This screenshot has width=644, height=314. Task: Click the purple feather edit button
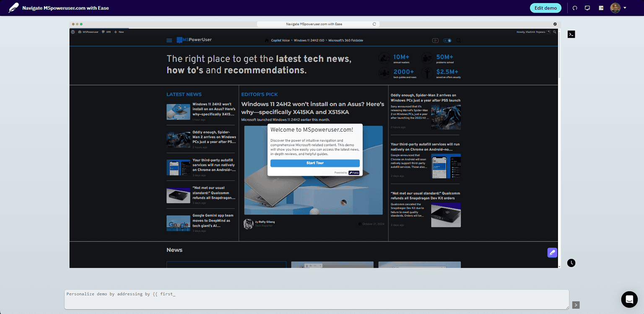552,252
